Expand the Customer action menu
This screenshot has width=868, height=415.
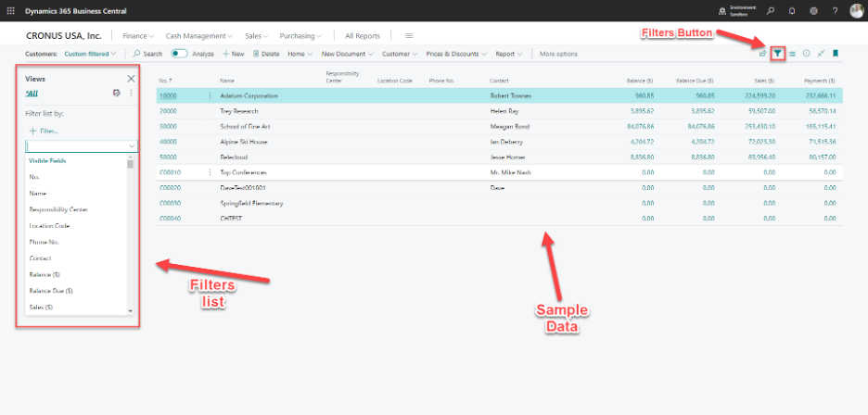tap(400, 54)
